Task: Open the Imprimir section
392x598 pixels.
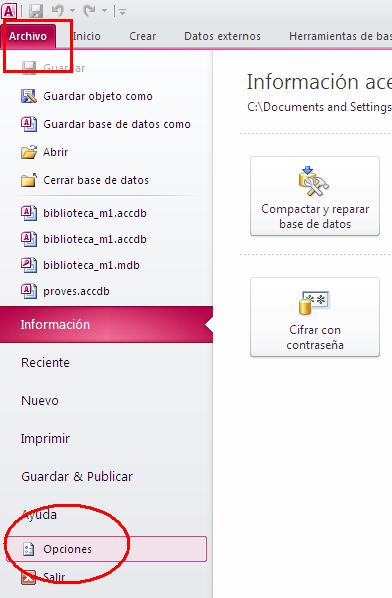Action: [45, 439]
